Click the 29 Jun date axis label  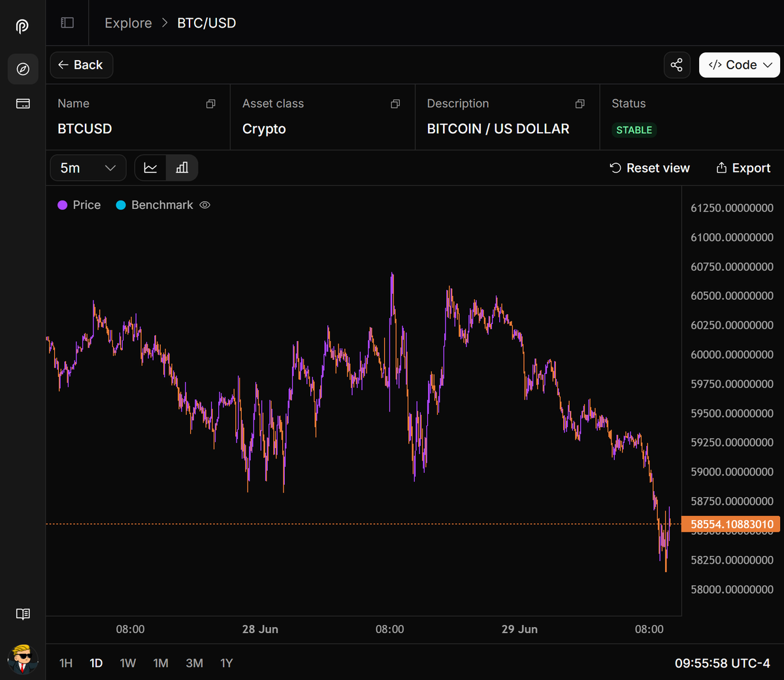pos(519,629)
